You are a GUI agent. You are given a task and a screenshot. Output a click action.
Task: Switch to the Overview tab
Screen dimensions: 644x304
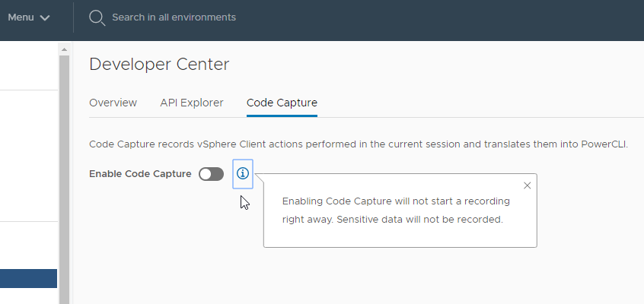point(113,103)
